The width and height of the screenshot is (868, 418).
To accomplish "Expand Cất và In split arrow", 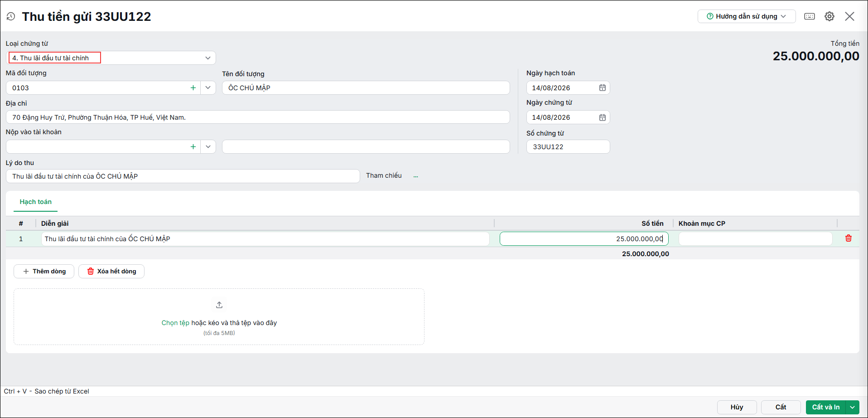I will click(x=853, y=407).
